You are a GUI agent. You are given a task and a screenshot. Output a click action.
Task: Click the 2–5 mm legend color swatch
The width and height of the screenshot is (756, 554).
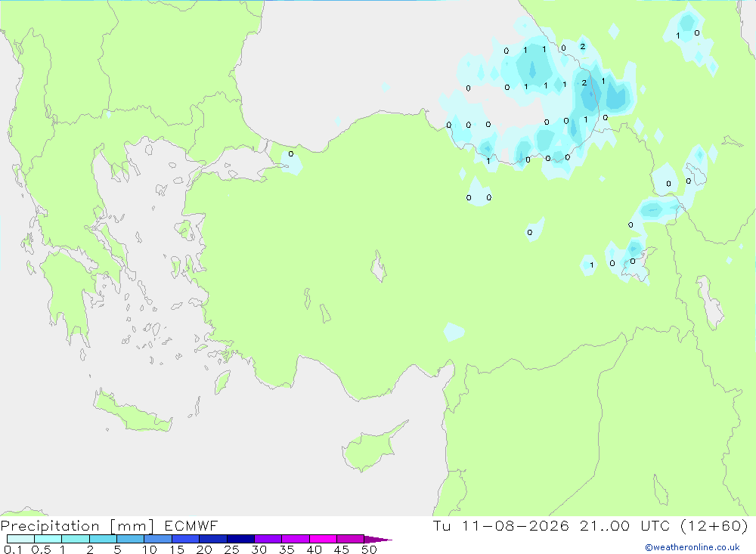coord(103,539)
